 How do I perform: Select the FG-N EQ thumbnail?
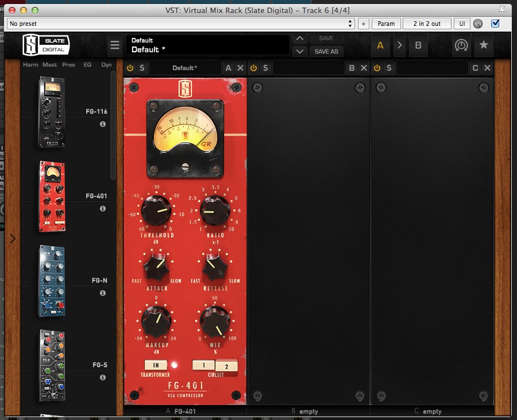52,280
